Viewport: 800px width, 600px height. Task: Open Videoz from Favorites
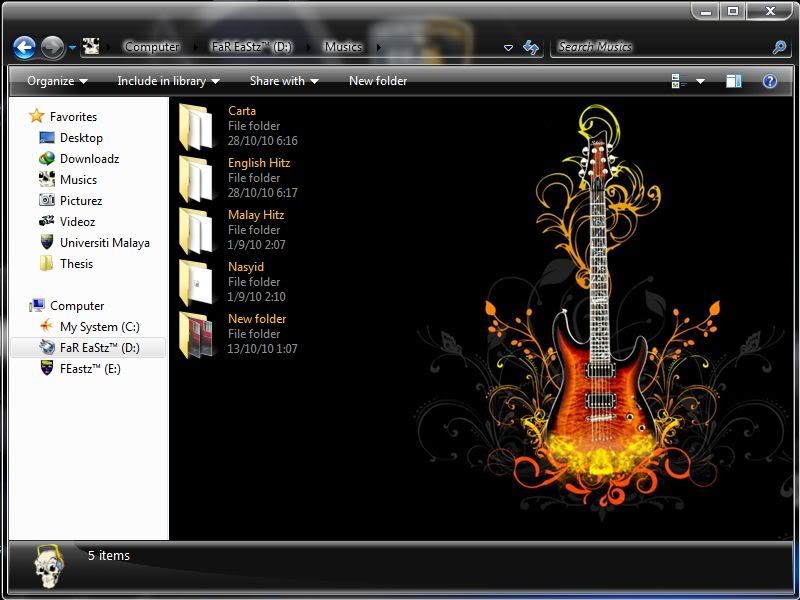78,221
